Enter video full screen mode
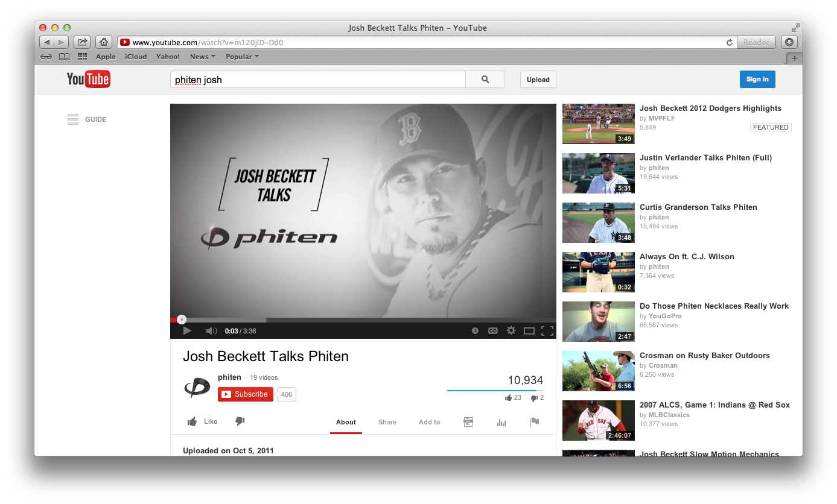This screenshot has width=837, height=504. [547, 330]
